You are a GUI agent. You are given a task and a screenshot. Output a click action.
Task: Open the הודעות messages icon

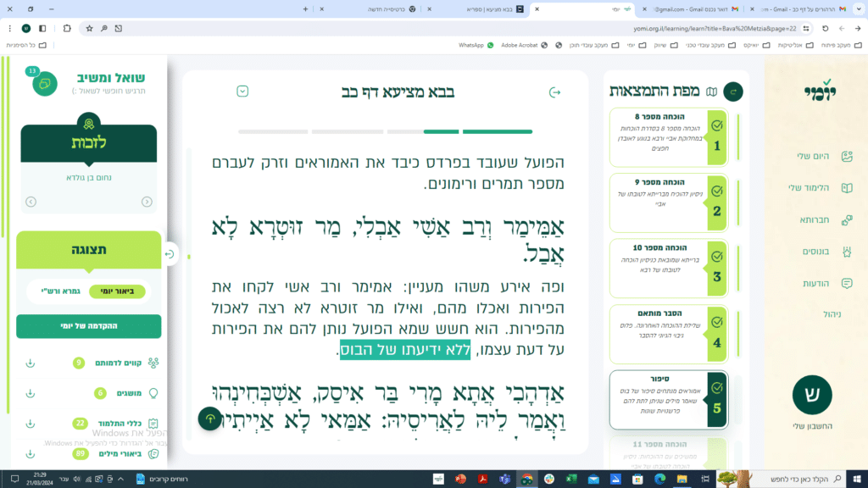[846, 283]
